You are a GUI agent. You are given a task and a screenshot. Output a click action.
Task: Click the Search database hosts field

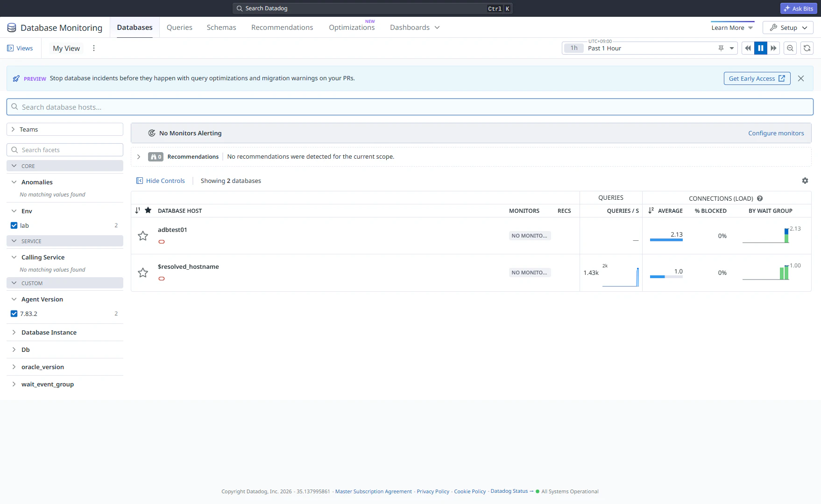coord(410,107)
